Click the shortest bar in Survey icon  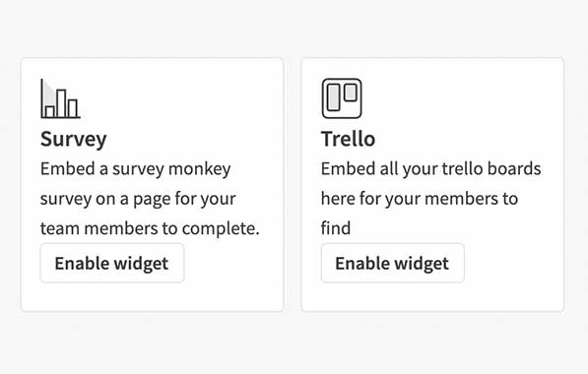point(50,111)
